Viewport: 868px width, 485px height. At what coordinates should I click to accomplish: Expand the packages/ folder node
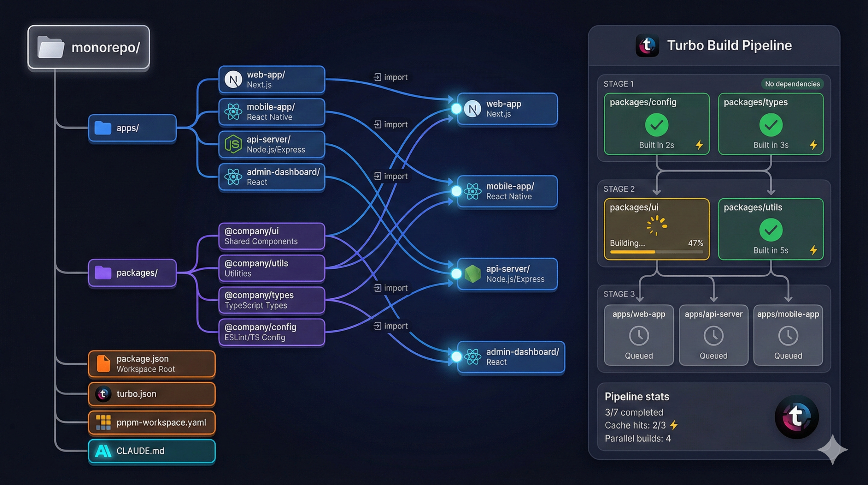(132, 273)
